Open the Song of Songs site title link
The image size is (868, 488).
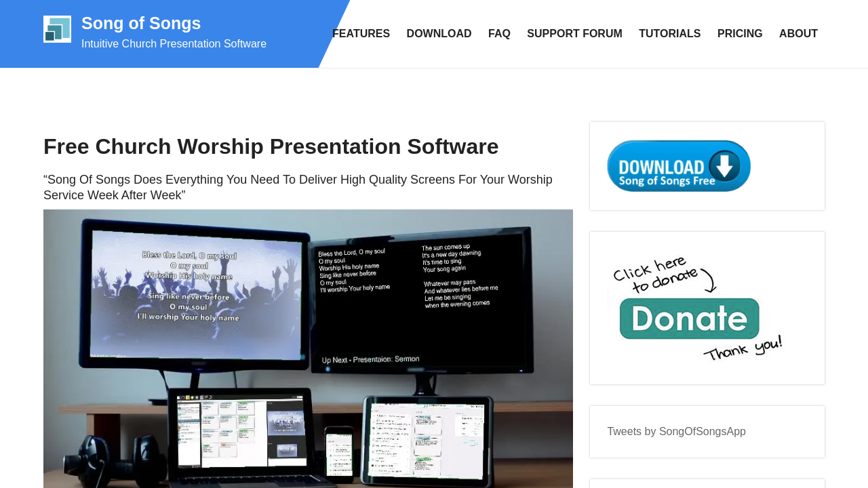pyautogui.click(x=141, y=23)
